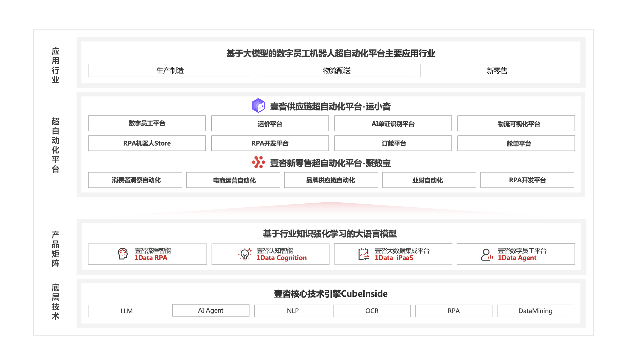Click the 壹沓数字员工平台 text
This screenshot has width=626, height=364.
522,251
